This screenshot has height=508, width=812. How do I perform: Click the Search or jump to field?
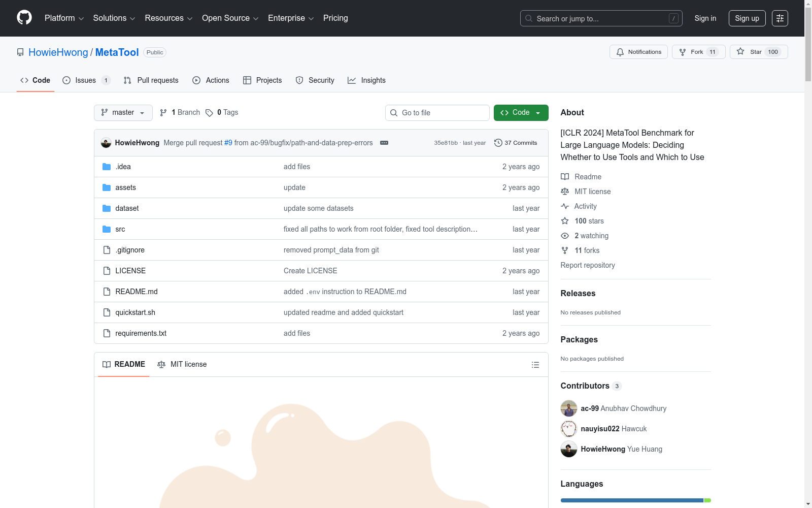coord(601,18)
